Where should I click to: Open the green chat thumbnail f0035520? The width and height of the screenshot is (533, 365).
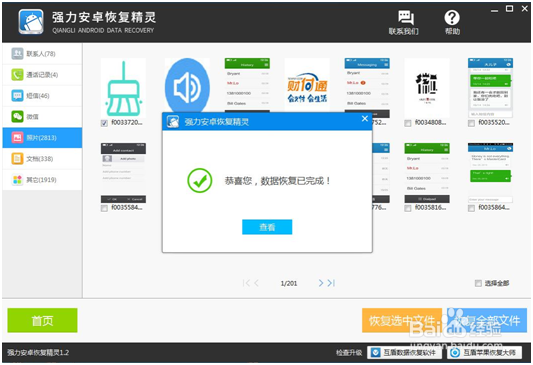tap(491, 88)
